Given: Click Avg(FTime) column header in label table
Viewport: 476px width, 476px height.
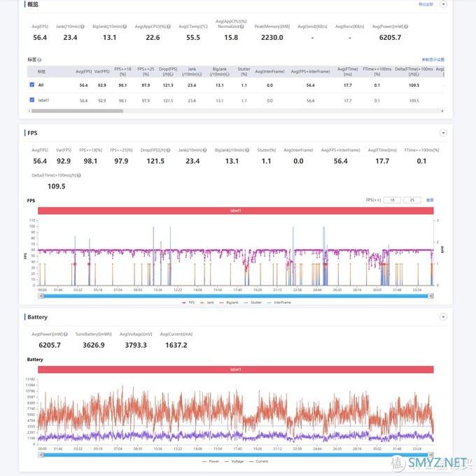Looking at the screenshot, I should pos(348,71).
